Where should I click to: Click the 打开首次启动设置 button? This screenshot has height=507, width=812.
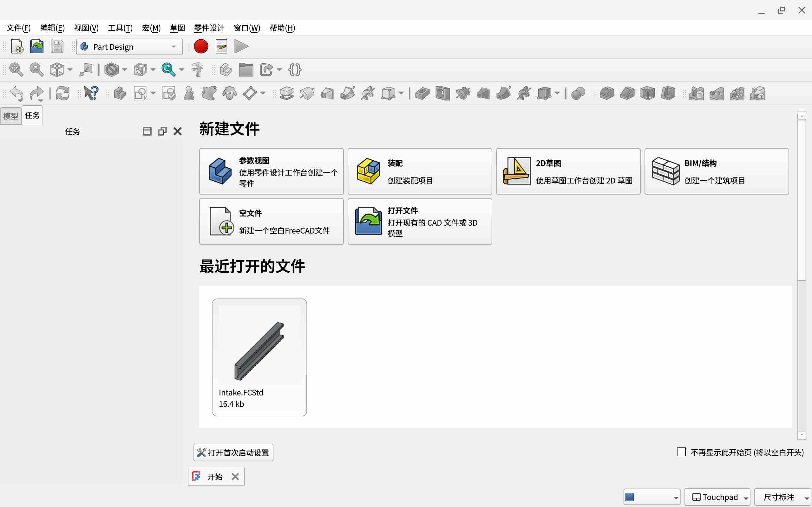tap(233, 453)
